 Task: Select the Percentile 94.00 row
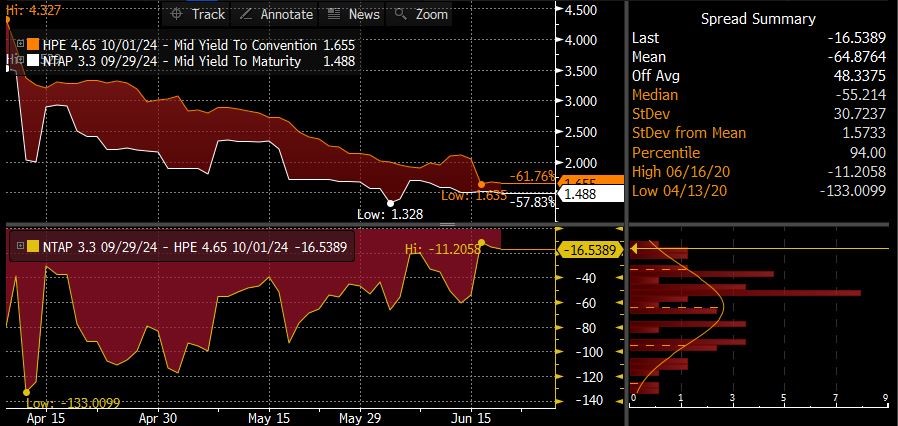pos(758,153)
